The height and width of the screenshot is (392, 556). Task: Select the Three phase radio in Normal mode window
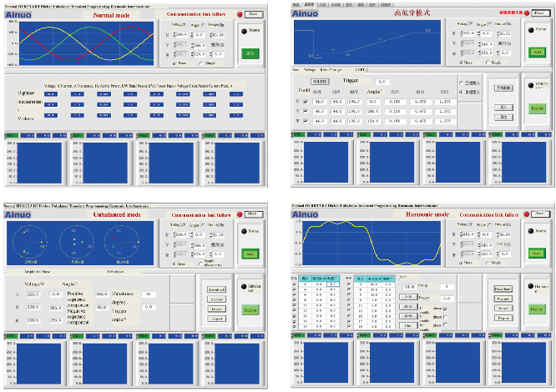174,63
